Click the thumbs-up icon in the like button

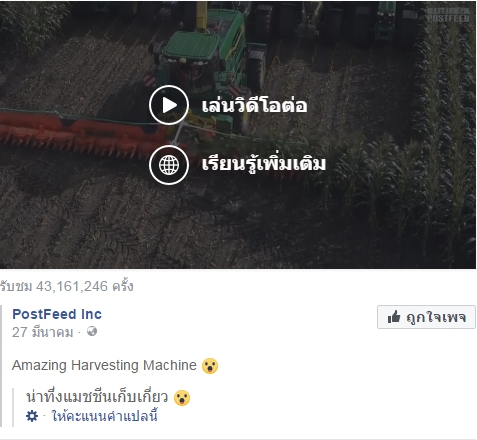point(394,317)
